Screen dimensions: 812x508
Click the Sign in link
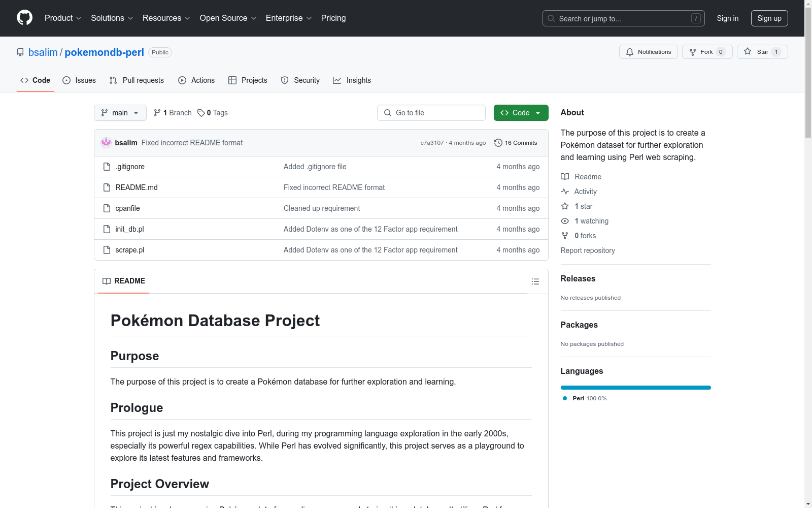click(x=728, y=18)
